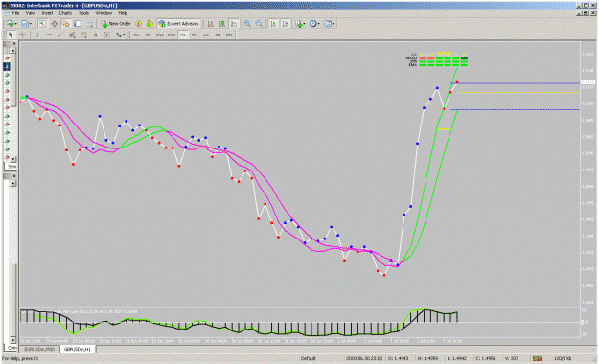The height and width of the screenshot is (364, 599).
Task: Open the Tools menu
Action: click(x=83, y=13)
